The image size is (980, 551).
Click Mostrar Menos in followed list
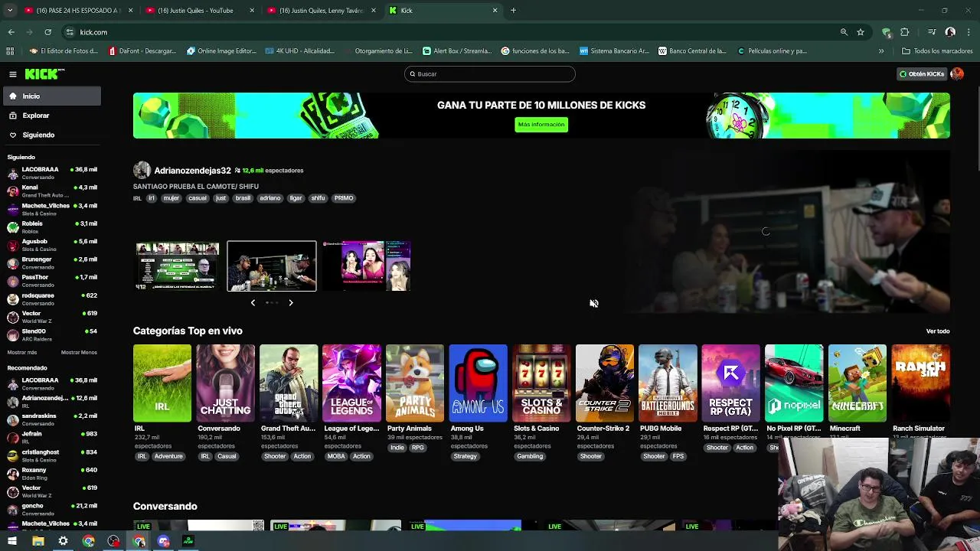click(79, 353)
